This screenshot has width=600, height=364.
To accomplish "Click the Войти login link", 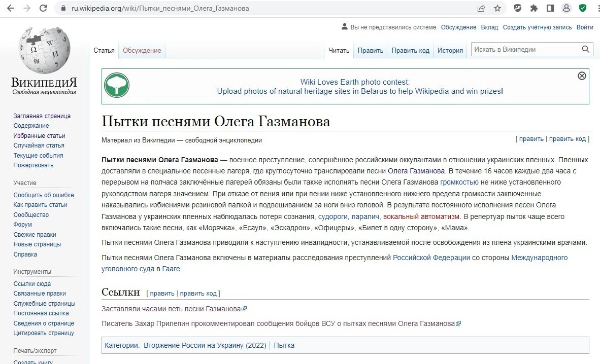I will coord(585,27).
